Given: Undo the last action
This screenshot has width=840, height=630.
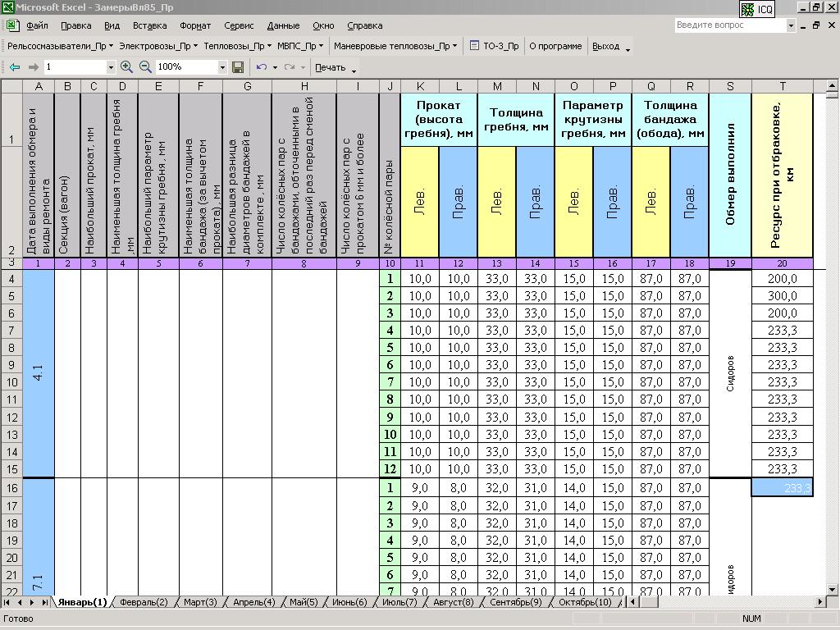Looking at the screenshot, I should [261, 67].
